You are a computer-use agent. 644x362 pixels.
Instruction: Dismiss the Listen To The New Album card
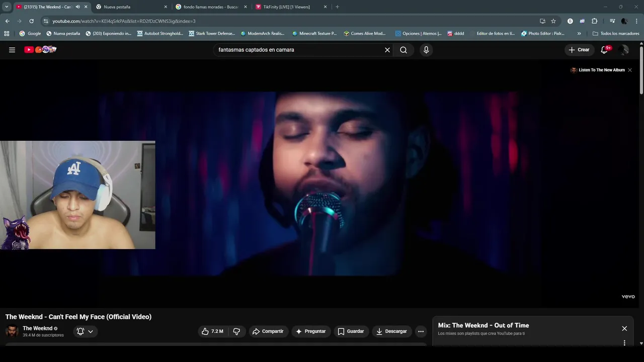(629, 70)
